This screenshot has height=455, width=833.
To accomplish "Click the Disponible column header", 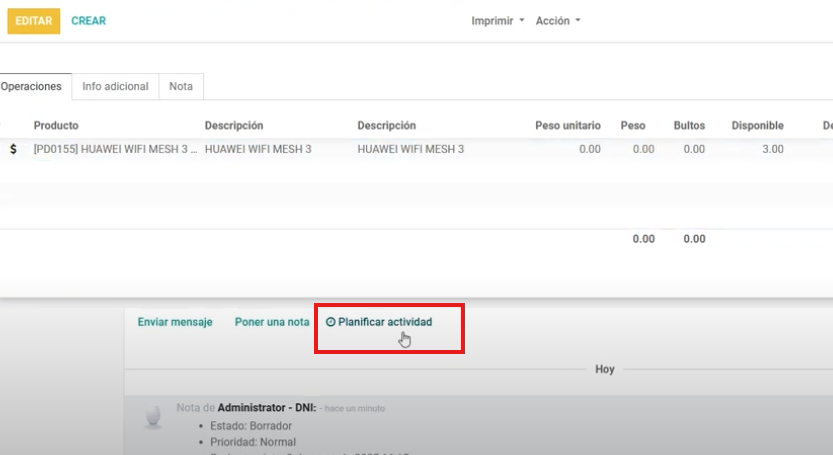I will coord(757,126).
